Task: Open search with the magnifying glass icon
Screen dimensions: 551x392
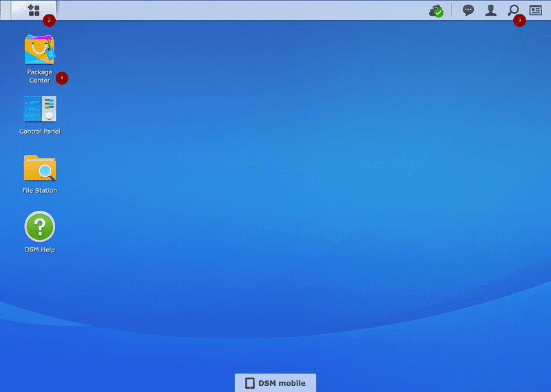Action: pyautogui.click(x=513, y=10)
